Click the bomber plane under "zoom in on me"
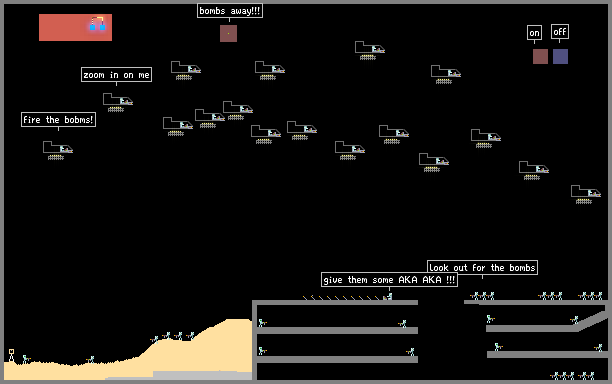 point(118,102)
